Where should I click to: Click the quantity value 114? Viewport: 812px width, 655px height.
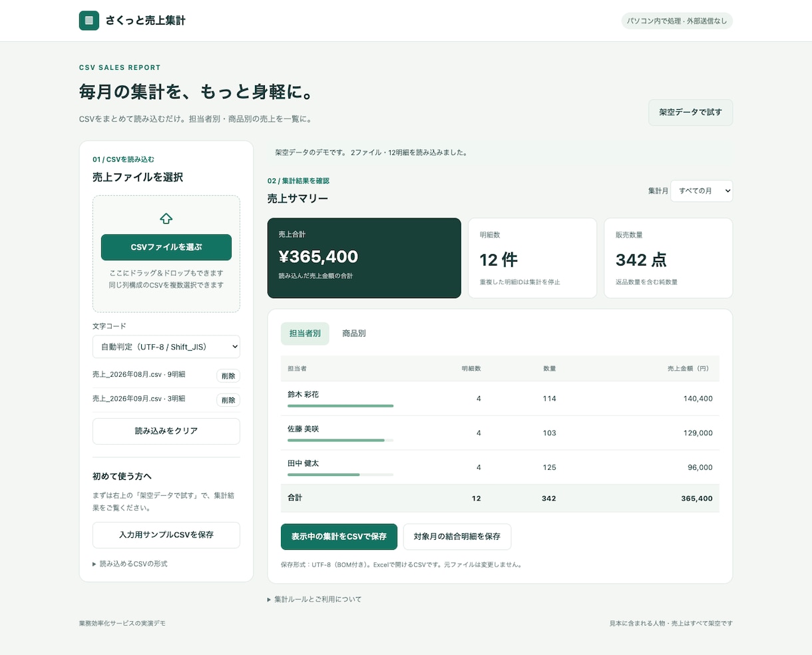[x=549, y=399]
